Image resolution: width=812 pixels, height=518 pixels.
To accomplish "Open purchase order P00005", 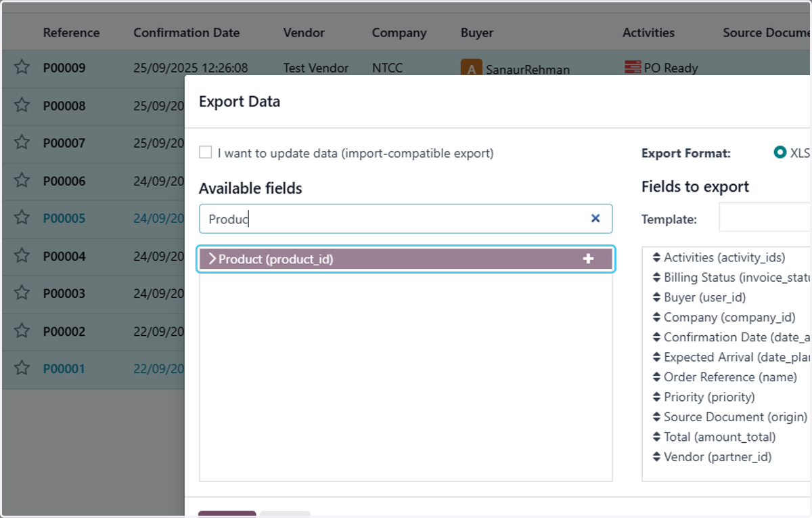I will tap(64, 218).
